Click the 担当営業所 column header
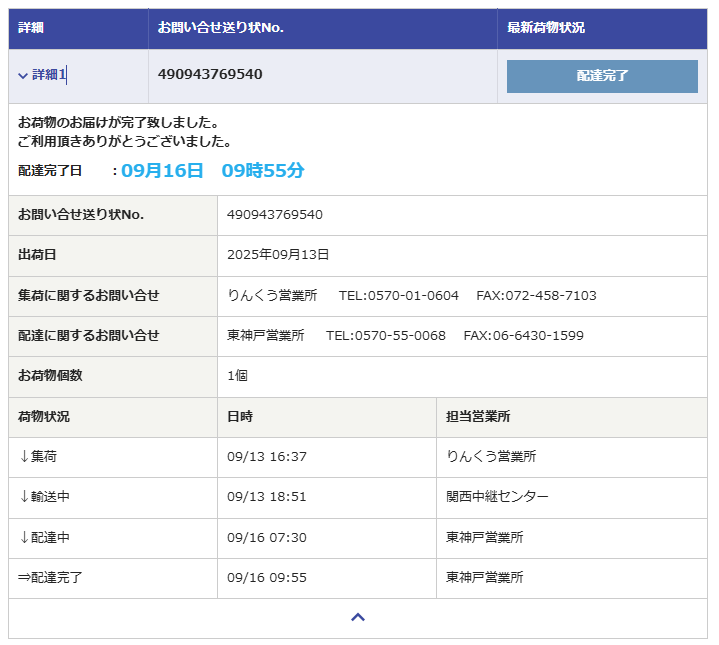 [x=478, y=417]
